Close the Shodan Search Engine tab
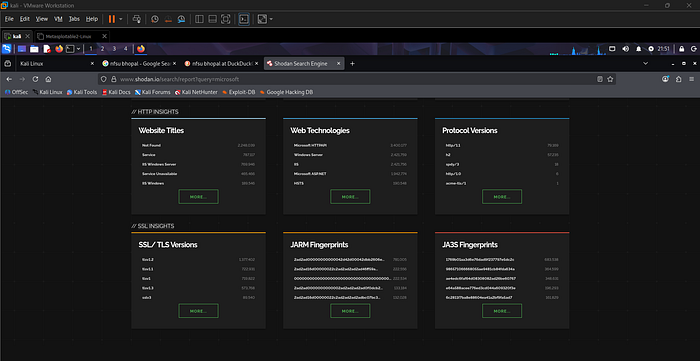This screenshot has height=361, width=700. coord(338,64)
